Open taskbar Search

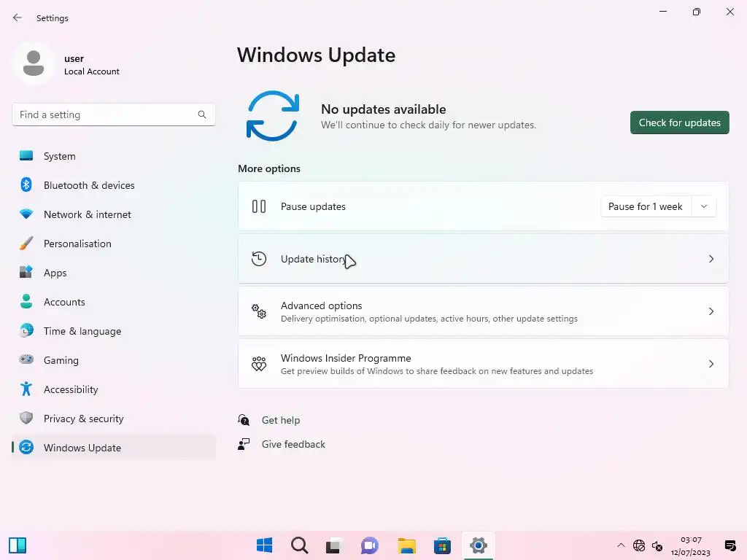tap(300, 545)
